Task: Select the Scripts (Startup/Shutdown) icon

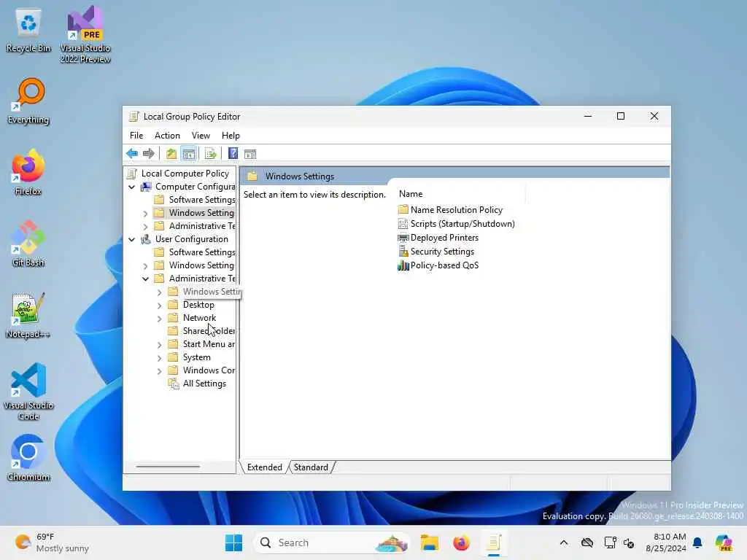Action: pyautogui.click(x=403, y=223)
